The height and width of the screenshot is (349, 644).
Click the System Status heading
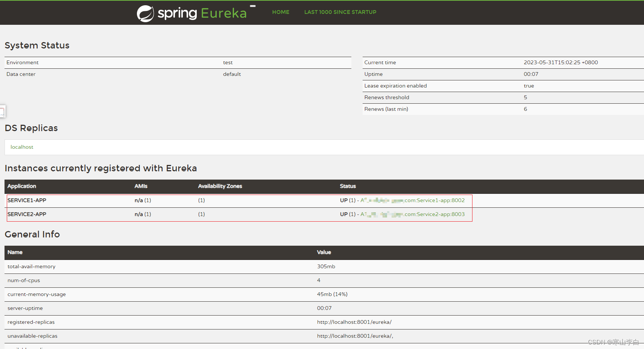pos(37,45)
